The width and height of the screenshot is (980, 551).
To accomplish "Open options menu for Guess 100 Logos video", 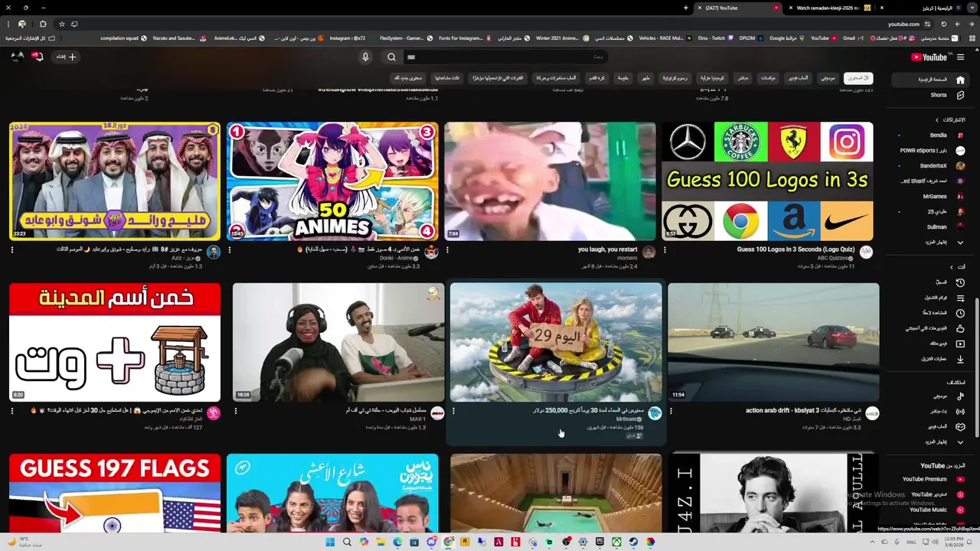I will [665, 250].
